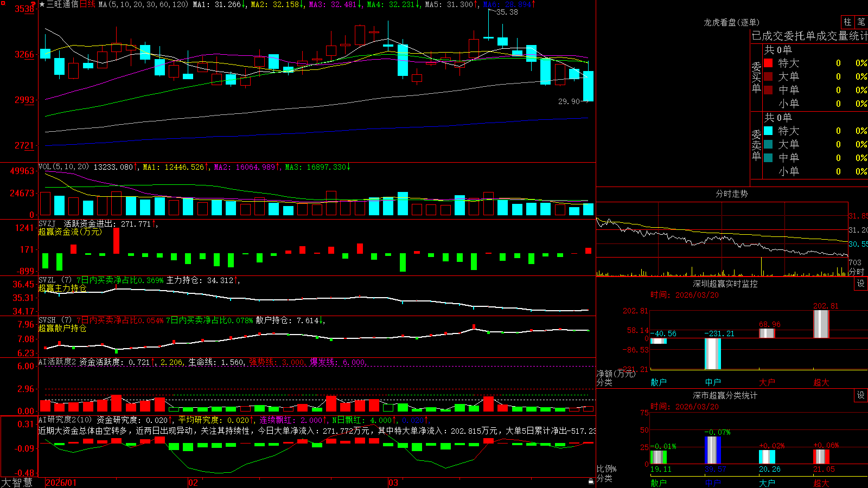Click the MA1: 31.266 value
868x488 pixels.
pyautogui.click(x=219, y=4)
